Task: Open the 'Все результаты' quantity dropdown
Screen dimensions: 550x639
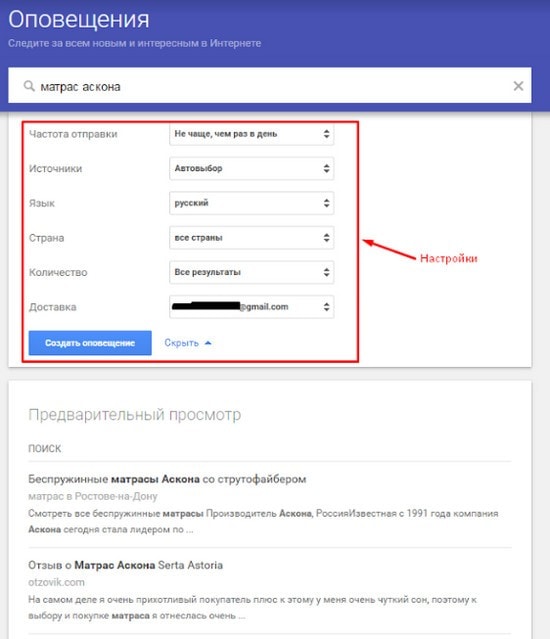Action: [x=251, y=272]
